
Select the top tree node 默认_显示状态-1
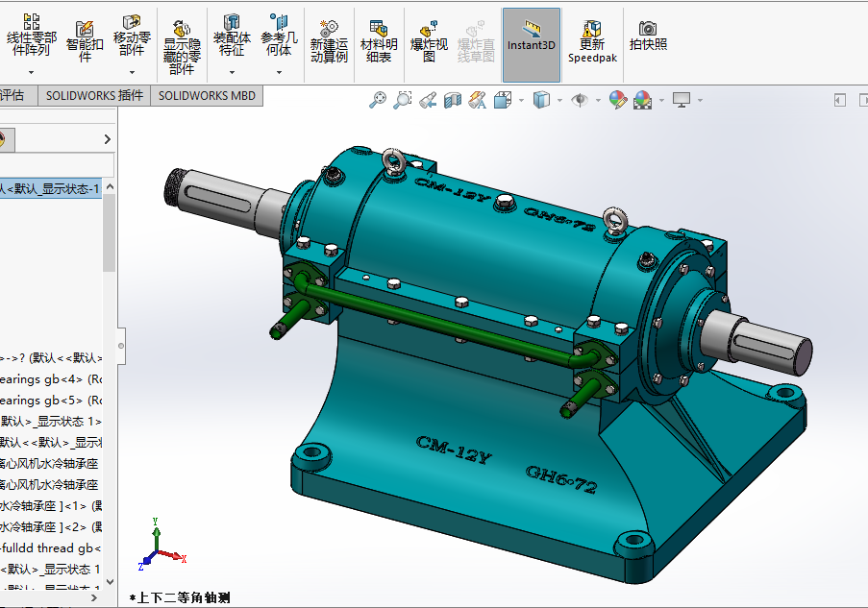(50, 189)
